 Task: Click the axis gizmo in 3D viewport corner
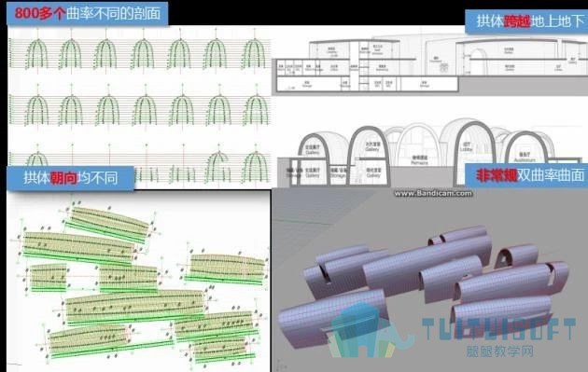tap(280, 365)
